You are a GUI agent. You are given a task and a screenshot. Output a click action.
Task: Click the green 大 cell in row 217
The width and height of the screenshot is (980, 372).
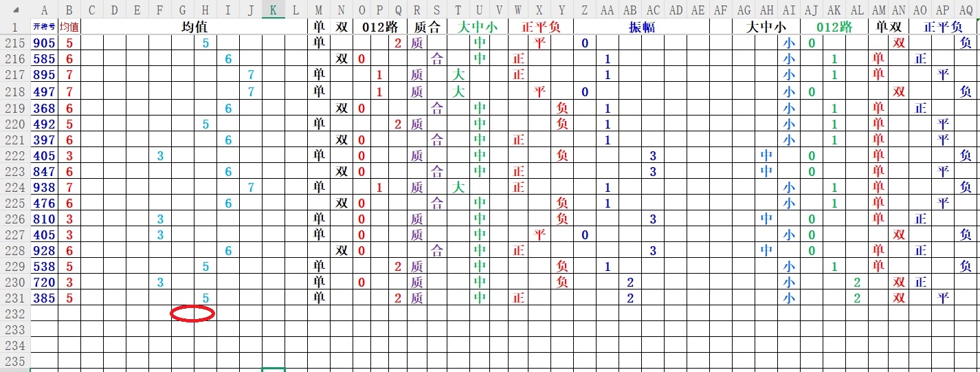(x=458, y=74)
